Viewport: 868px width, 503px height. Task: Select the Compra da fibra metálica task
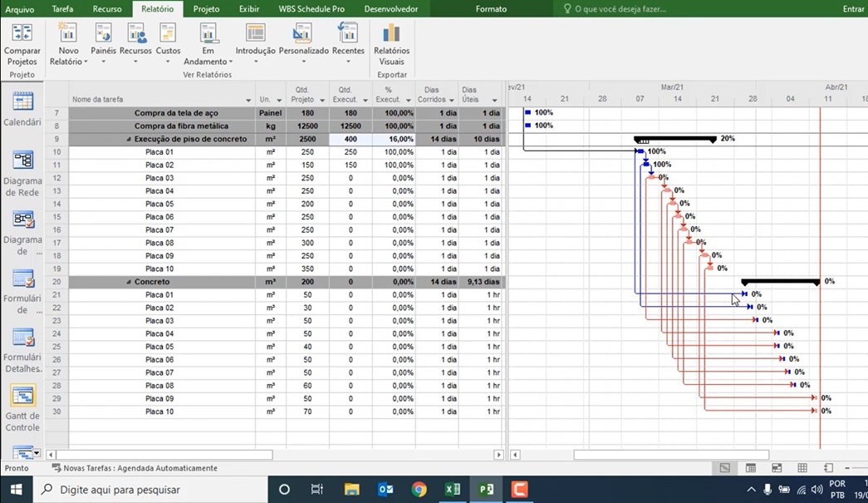point(181,126)
